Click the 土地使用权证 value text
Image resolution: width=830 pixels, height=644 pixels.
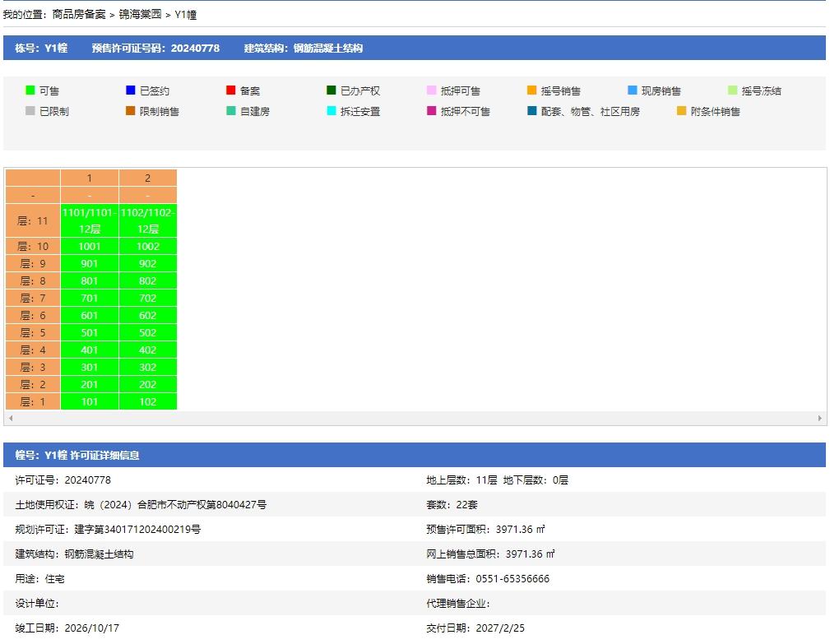pos(175,505)
